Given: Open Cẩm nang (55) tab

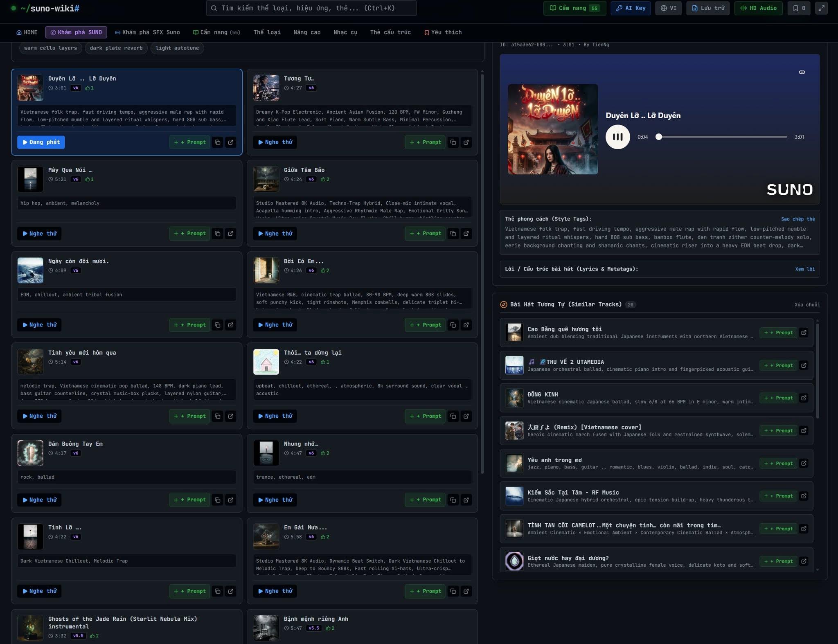Looking at the screenshot, I should [216, 32].
